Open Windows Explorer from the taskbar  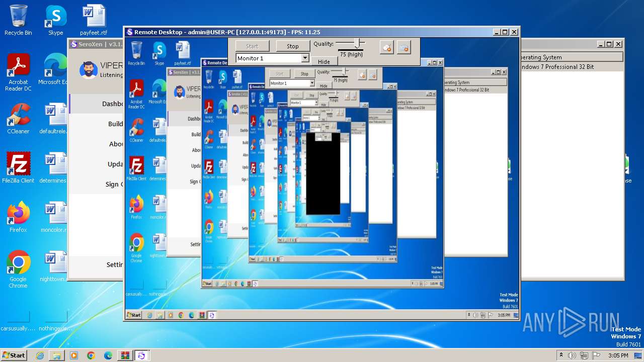point(57,355)
